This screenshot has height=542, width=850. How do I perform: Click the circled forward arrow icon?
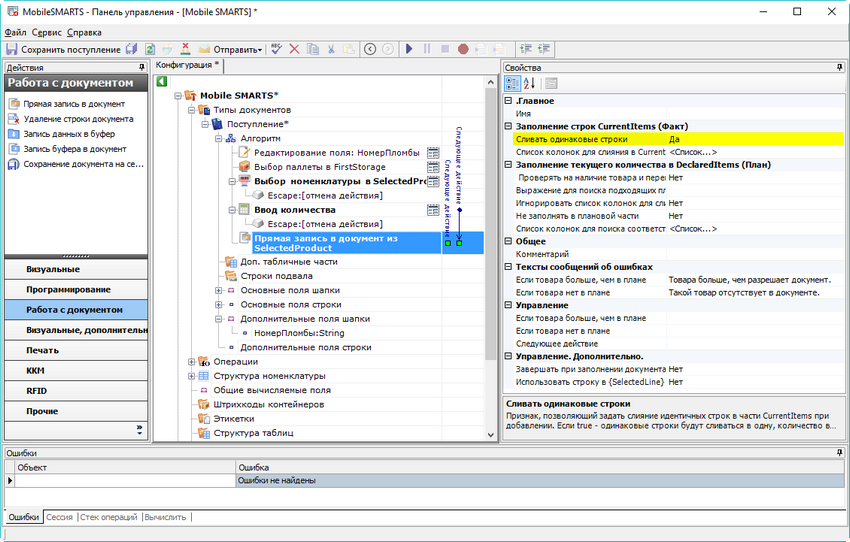coord(388,49)
